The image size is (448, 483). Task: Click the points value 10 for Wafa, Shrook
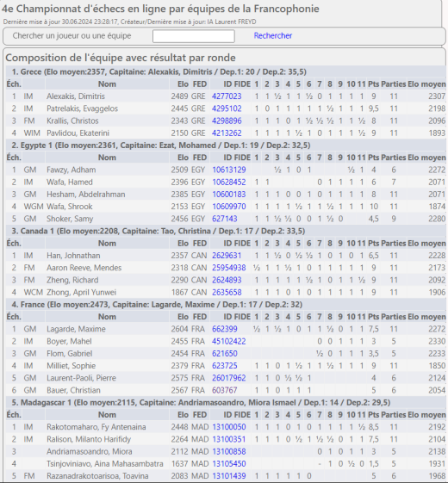coord(373,207)
